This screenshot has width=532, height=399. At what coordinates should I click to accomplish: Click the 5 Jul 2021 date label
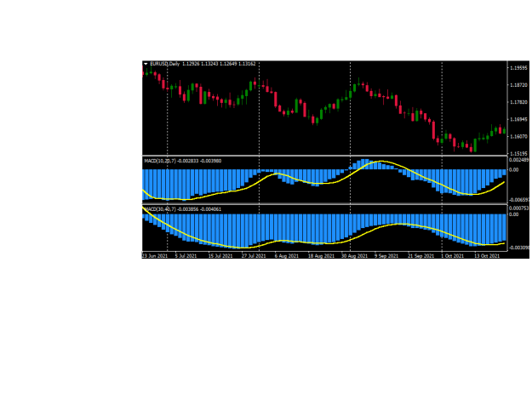[x=186, y=256]
